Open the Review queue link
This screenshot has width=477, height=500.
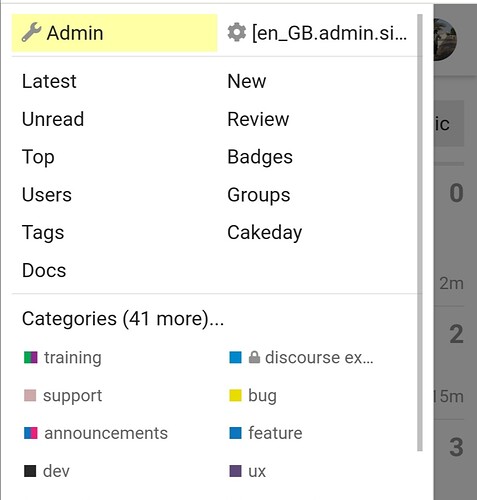click(258, 119)
